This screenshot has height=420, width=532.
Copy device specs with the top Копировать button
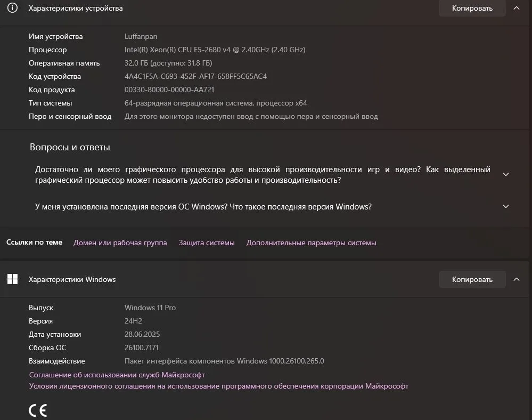tap(472, 8)
